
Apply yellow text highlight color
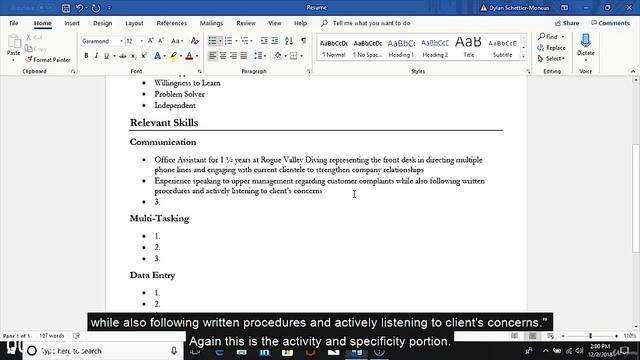(x=173, y=56)
